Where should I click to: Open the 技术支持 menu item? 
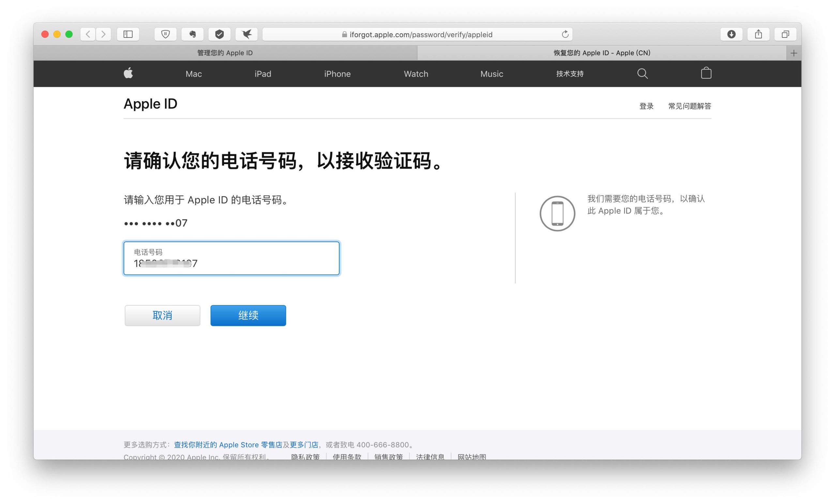click(569, 74)
